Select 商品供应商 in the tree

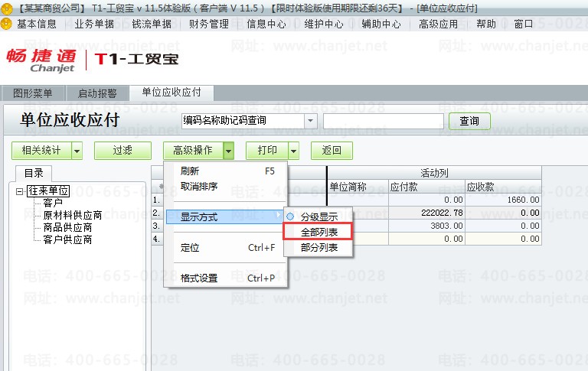point(67,227)
